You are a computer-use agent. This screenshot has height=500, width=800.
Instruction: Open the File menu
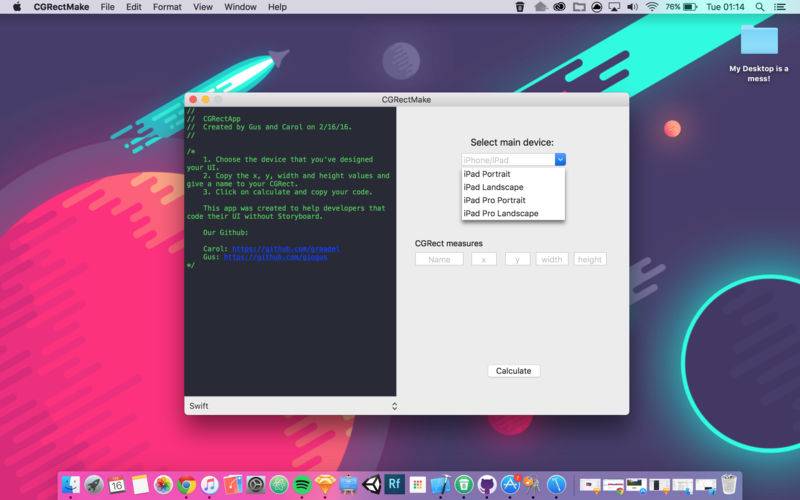point(108,7)
